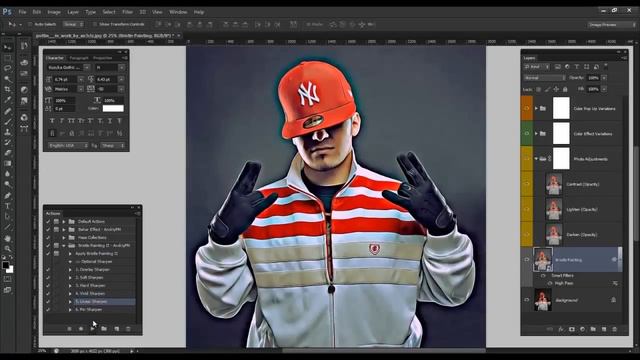Select the Eyedropper tool
This screenshot has width=640, height=360.
7,100
